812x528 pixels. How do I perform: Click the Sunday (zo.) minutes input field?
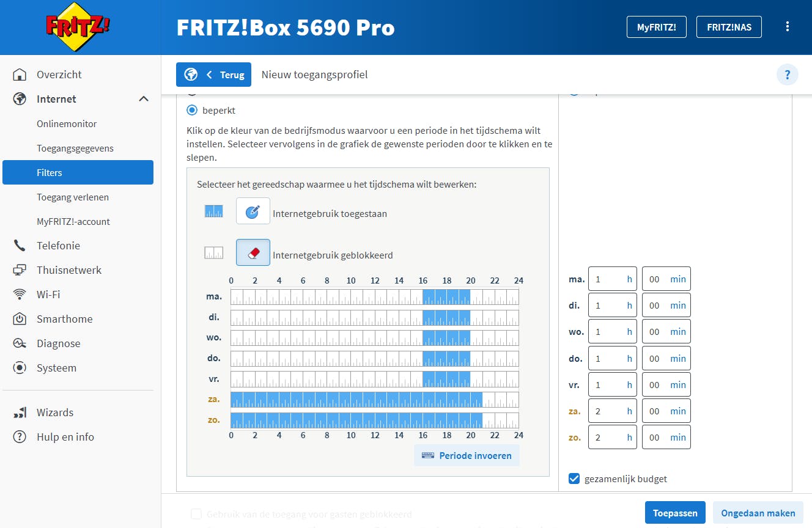pos(666,438)
